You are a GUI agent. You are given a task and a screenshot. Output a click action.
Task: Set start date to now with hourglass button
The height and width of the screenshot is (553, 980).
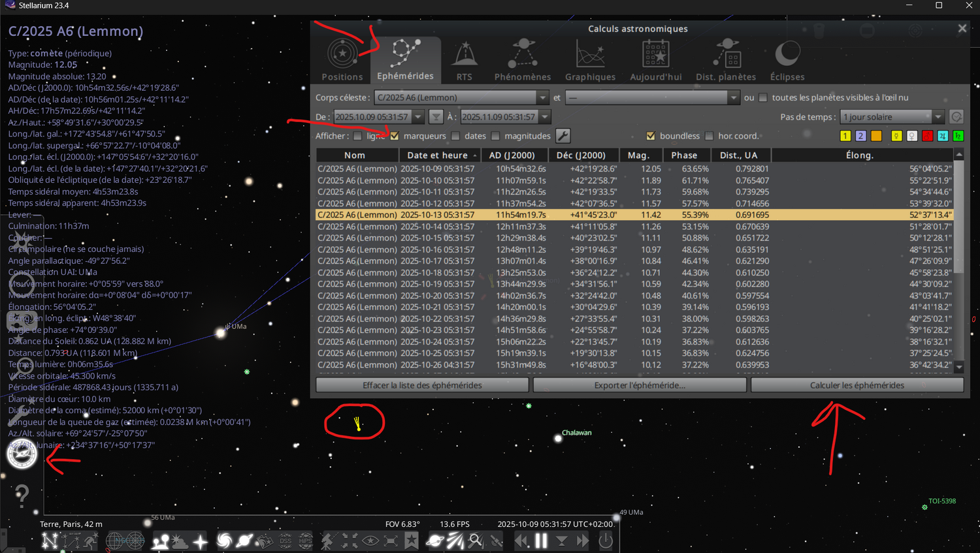pyautogui.click(x=436, y=117)
